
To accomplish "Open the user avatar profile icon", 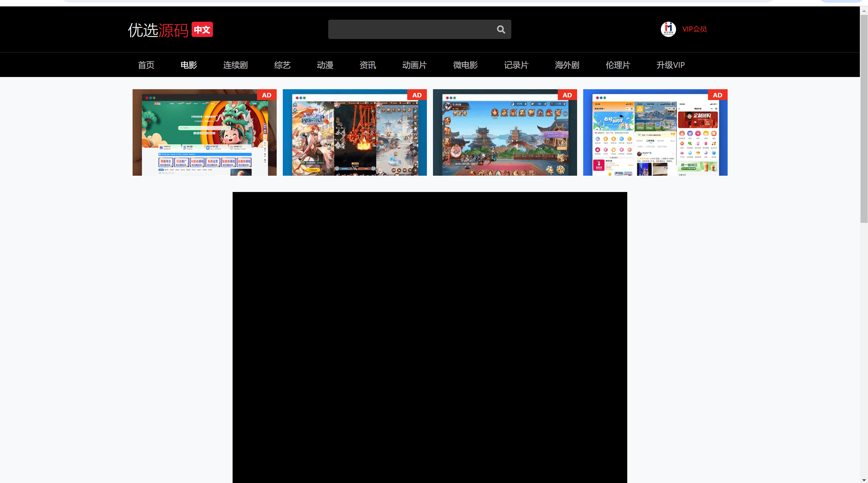I will pos(668,29).
